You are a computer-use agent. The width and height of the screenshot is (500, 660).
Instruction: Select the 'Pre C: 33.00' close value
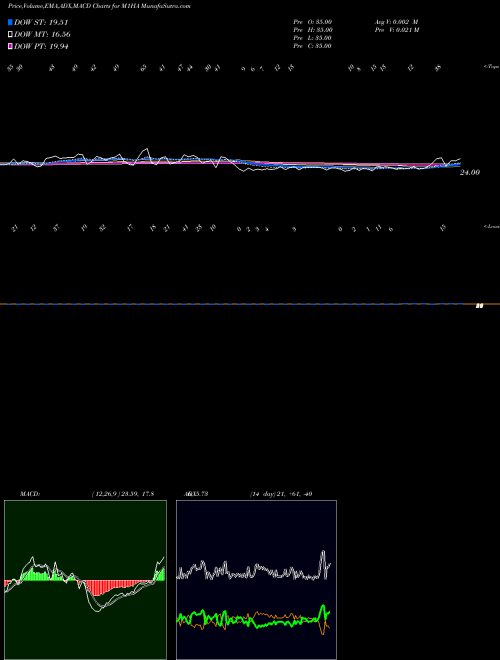pyautogui.click(x=312, y=46)
